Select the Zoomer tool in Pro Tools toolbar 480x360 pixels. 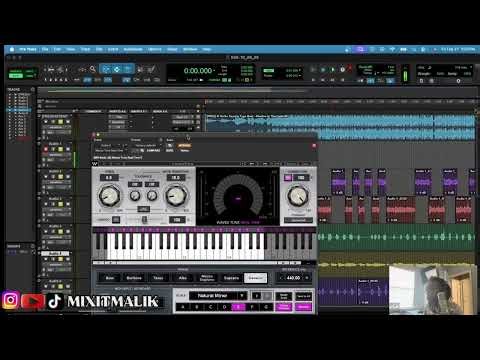pyautogui.click(x=93, y=69)
